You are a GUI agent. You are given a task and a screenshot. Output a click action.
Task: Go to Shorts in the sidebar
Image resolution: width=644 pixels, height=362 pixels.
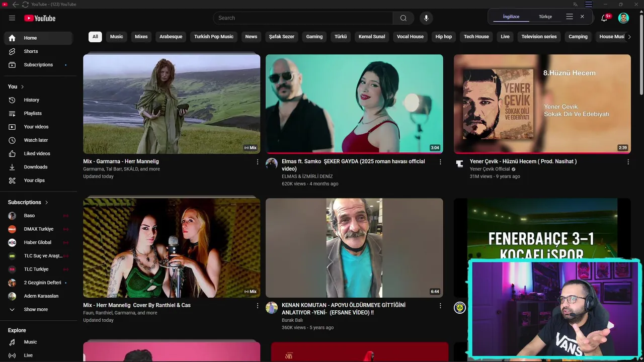click(x=38, y=51)
